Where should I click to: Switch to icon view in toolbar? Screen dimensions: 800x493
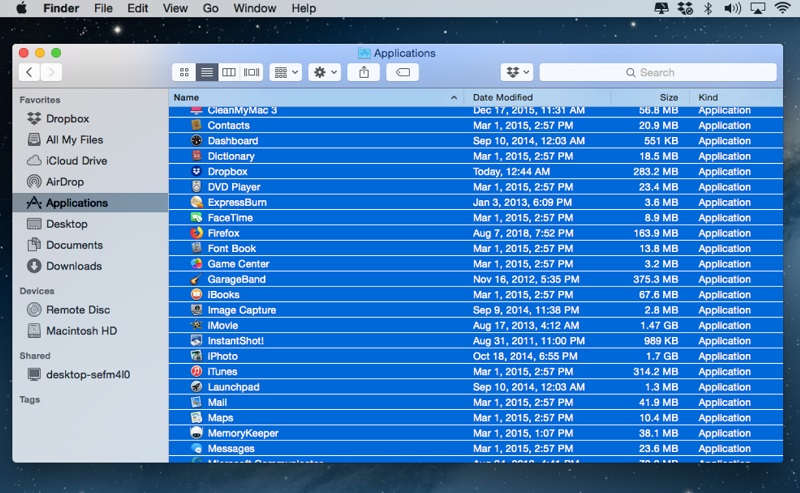pos(184,72)
